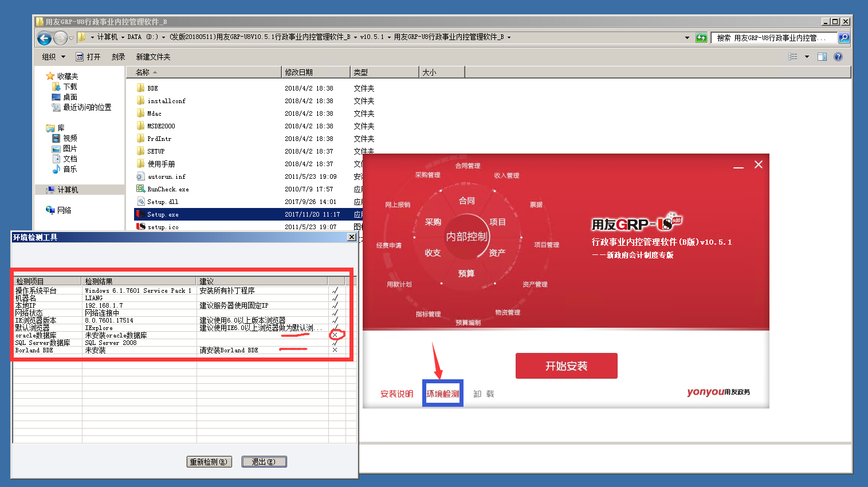
Task: Click the 卸载 link
Action: pos(484,394)
